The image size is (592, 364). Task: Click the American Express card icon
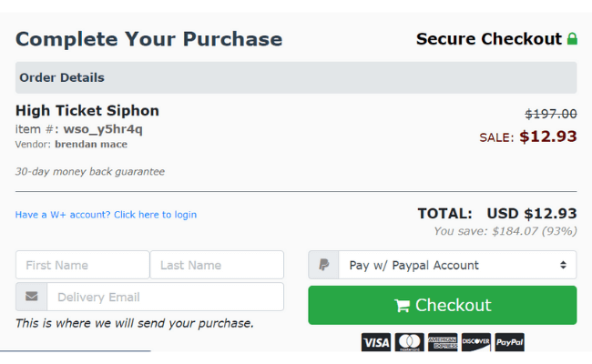[x=443, y=342]
